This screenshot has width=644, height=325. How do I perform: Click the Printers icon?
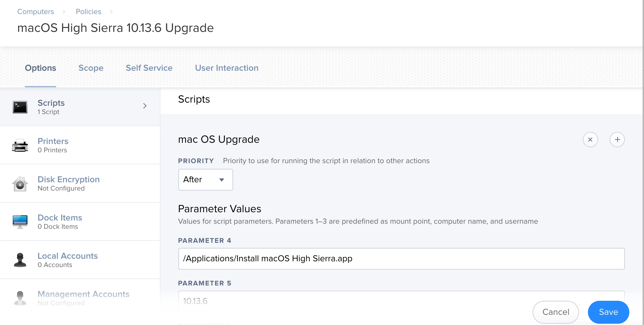click(20, 145)
